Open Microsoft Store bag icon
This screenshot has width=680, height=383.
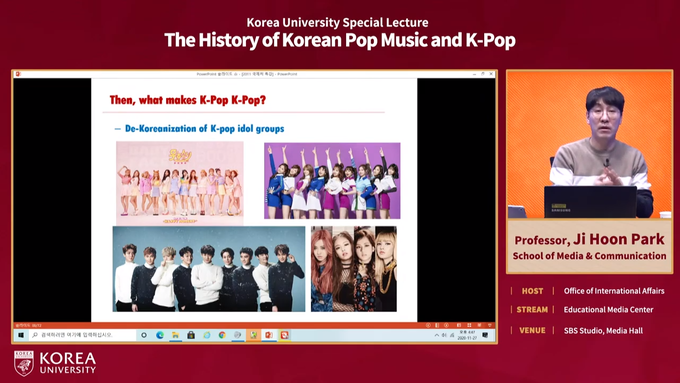(191, 335)
